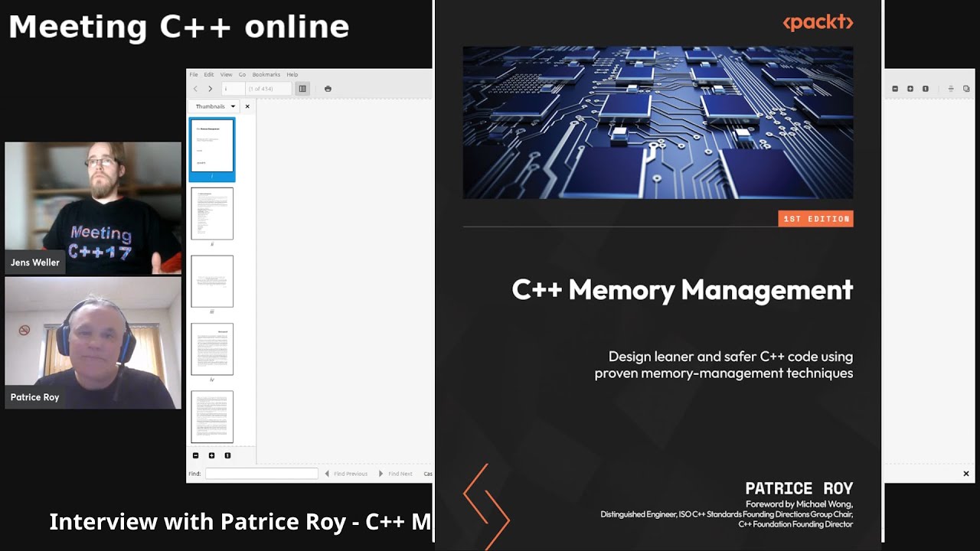Select the page ii thumbnail
The image size is (980, 551).
(x=212, y=214)
